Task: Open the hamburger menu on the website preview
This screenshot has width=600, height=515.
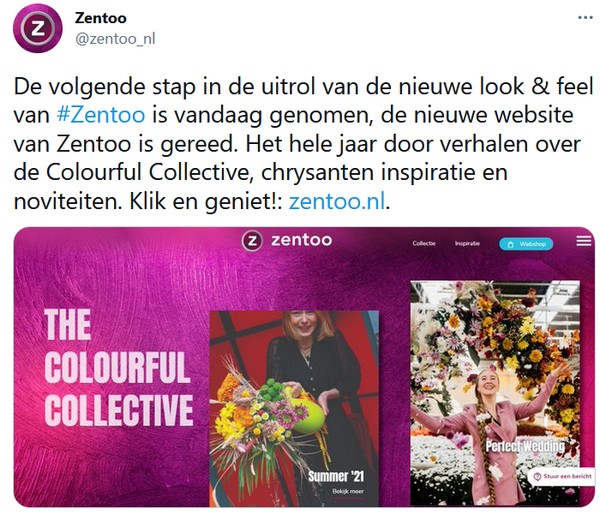Action: coord(584,241)
